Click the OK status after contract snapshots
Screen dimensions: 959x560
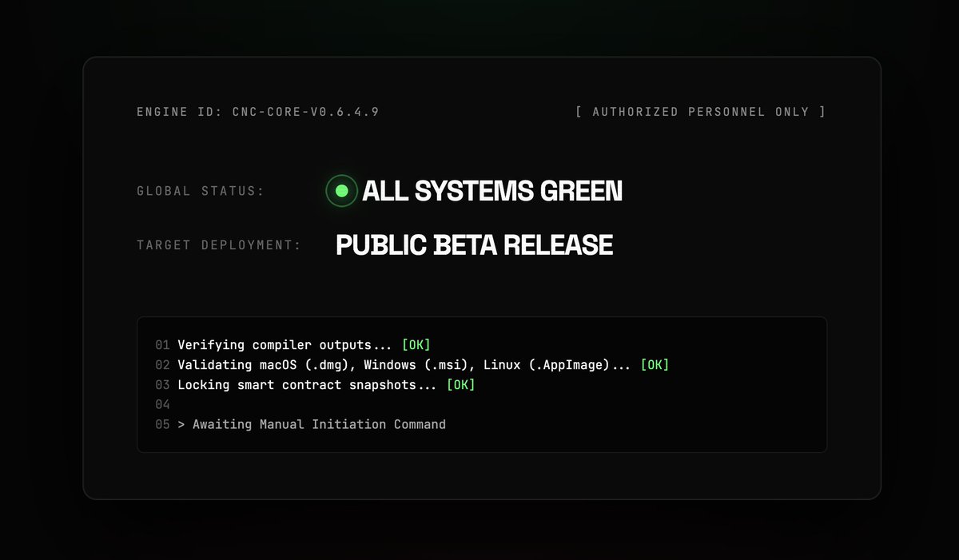click(460, 385)
